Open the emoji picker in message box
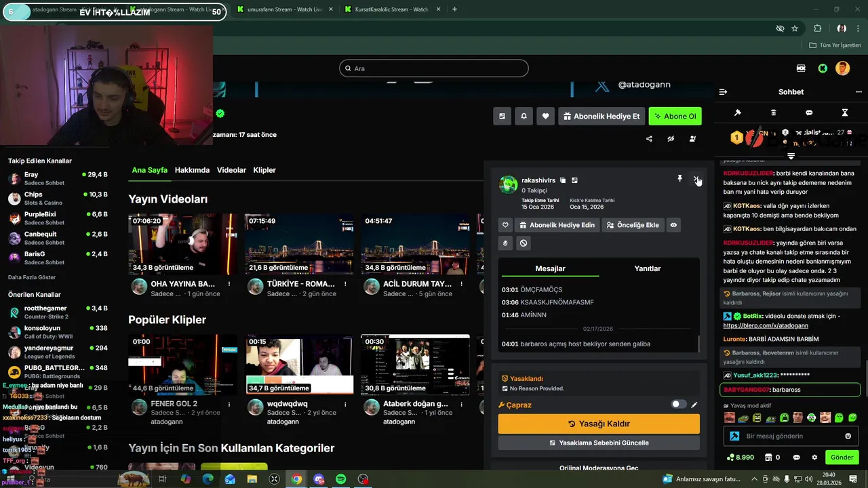The image size is (868, 488). coord(848,436)
